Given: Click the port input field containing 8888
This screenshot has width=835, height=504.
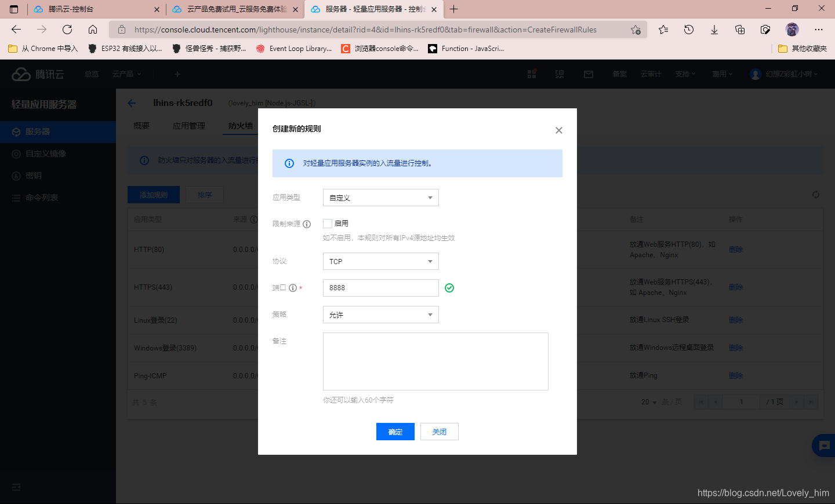Looking at the screenshot, I should click(380, 288).
